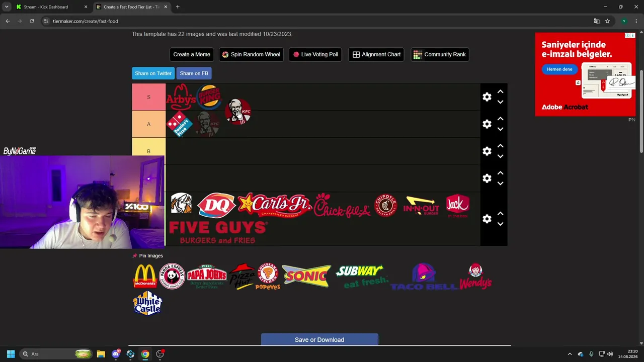Viewport: 644px width, 362px height.
Task: Click Pin Images above the logo pool
Action: point(147,256)
